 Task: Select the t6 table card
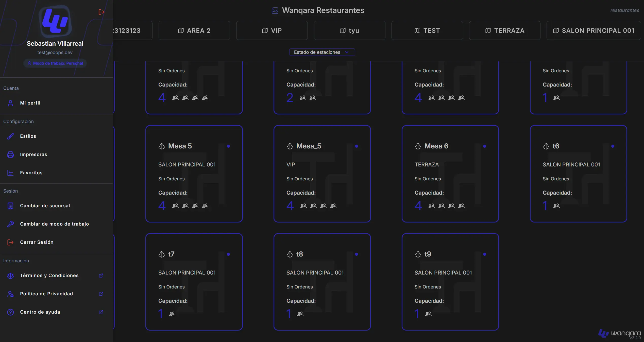pyautogui.click(x=579, y=174)
